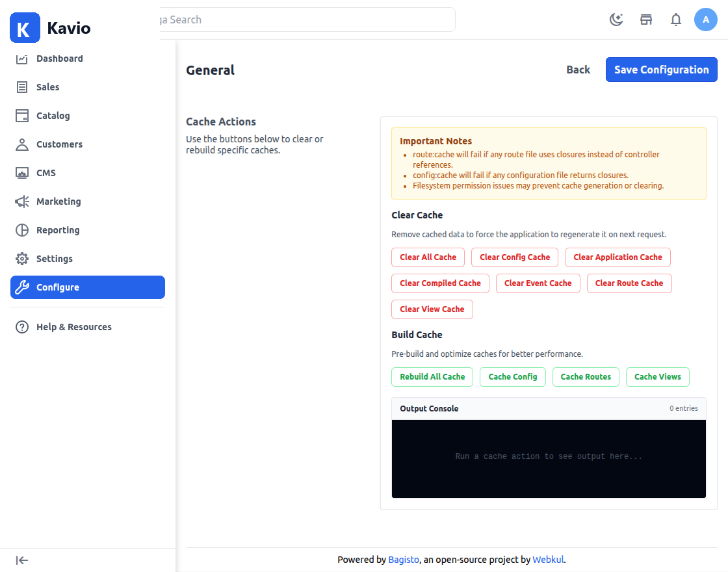This screenshot has height=572, width=728.
Task: Click the Settings gear icon
Action: click(22, 259)
